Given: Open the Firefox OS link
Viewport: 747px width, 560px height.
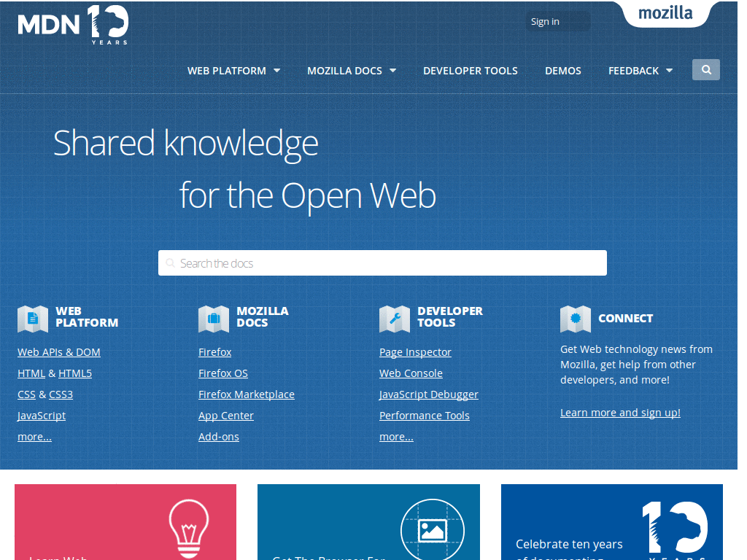Looking at the screenshot, I should 223,373.
